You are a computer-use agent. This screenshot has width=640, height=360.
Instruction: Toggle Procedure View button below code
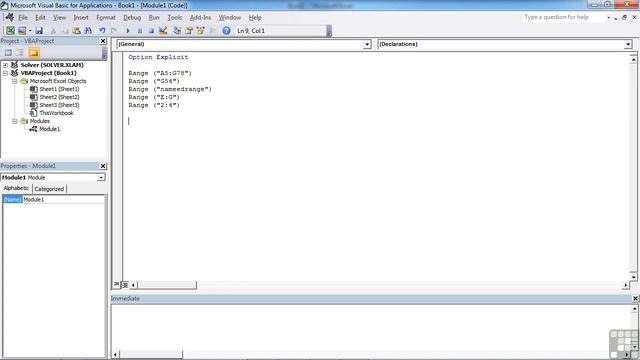(x=117, y=284)
